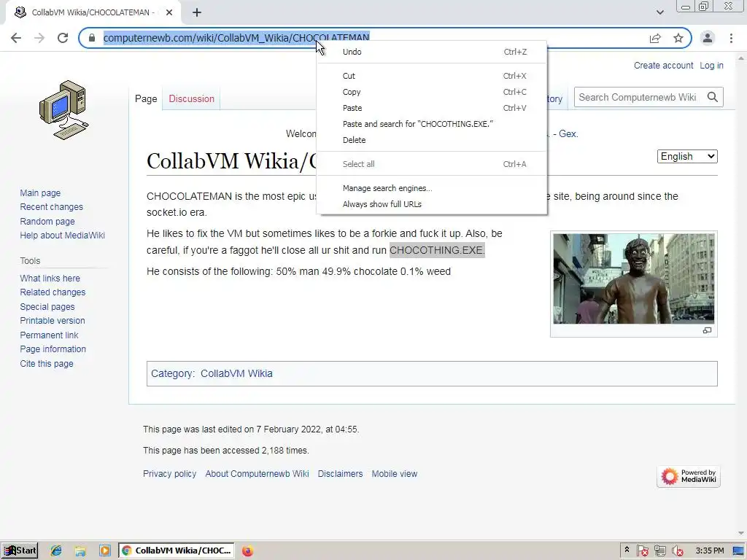747x560 pixels.
Task: Open What links here tool
Action: 50,278
